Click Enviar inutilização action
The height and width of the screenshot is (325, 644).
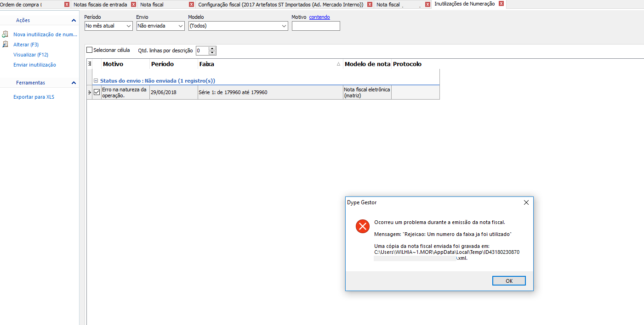coord(35,65)
